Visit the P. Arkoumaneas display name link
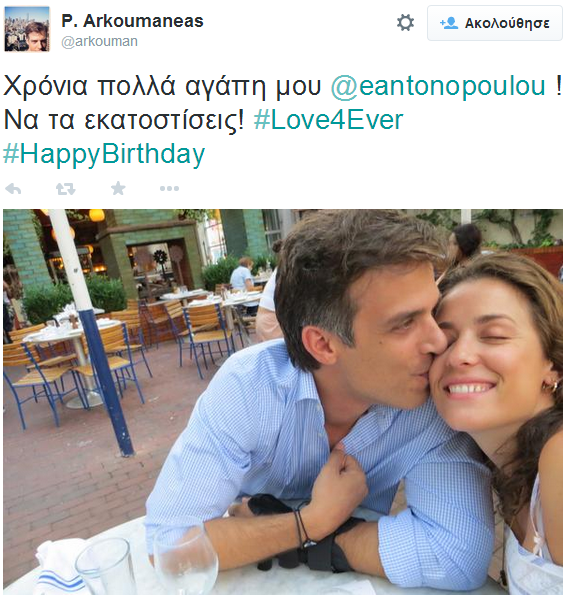 point(132,21)
